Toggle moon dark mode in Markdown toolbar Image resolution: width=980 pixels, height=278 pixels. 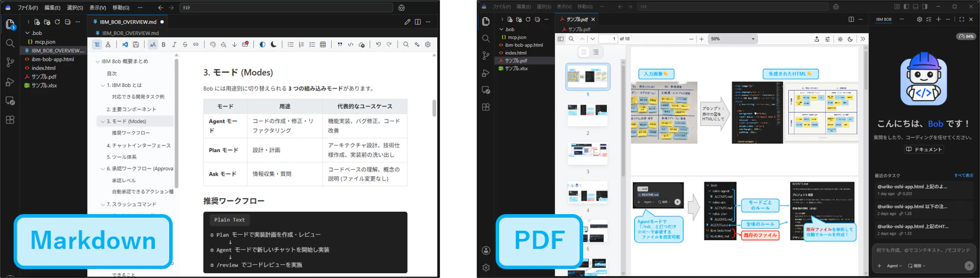click(273, 44)
